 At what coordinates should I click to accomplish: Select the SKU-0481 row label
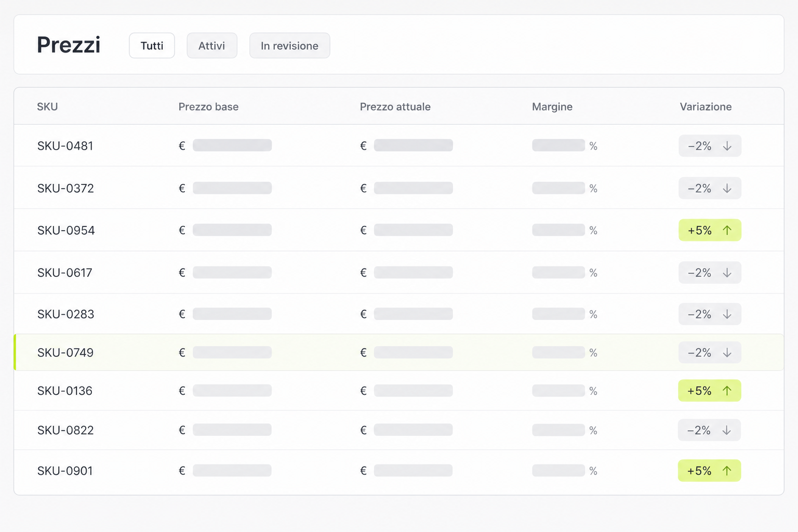[65, 146]
